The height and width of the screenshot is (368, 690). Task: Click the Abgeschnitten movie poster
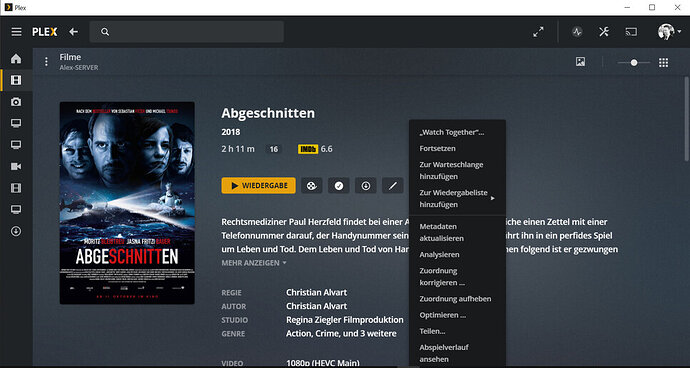pyautogui.click(x=127, y=203)
